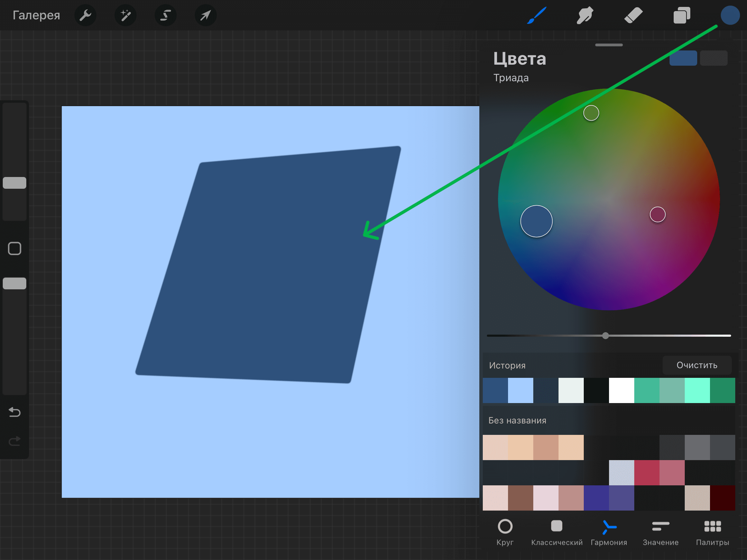Click the large blue harmony reticle on wheel
747x560 pixels.
(536, 221)
